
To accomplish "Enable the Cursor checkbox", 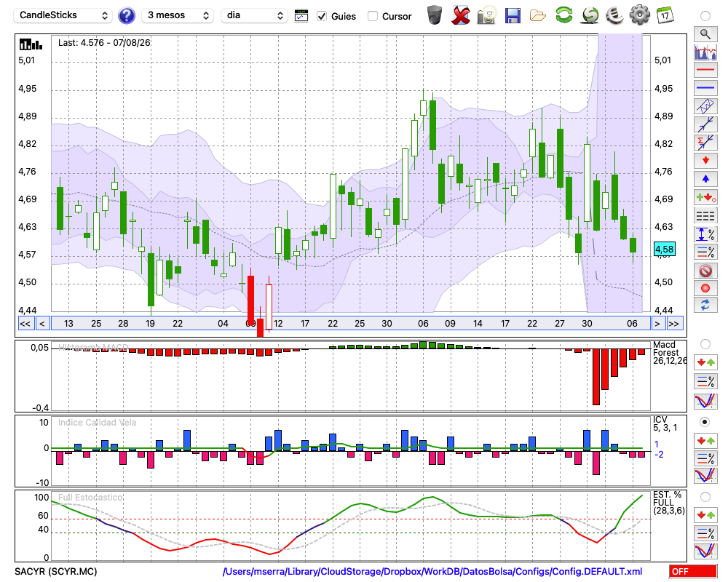I will click(x=372, y=16).
